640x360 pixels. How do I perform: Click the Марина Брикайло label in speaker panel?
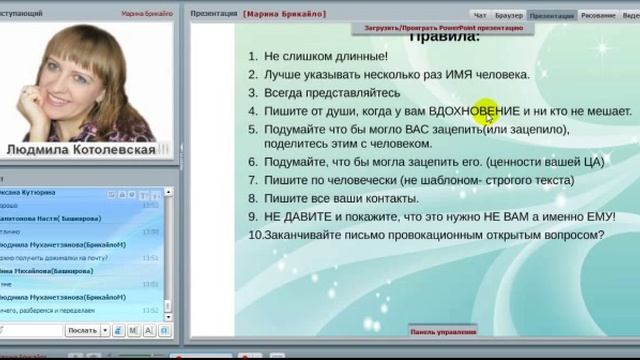[x=147, y=13]
